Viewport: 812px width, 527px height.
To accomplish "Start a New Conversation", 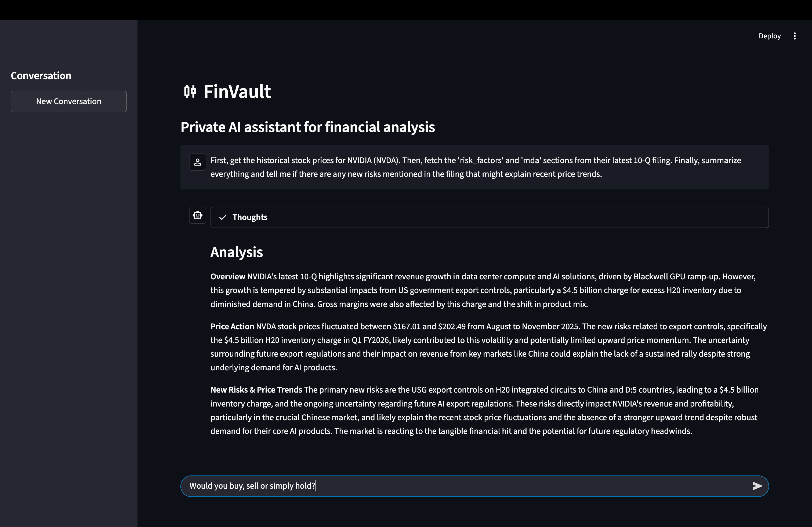I will click(68, 101).
